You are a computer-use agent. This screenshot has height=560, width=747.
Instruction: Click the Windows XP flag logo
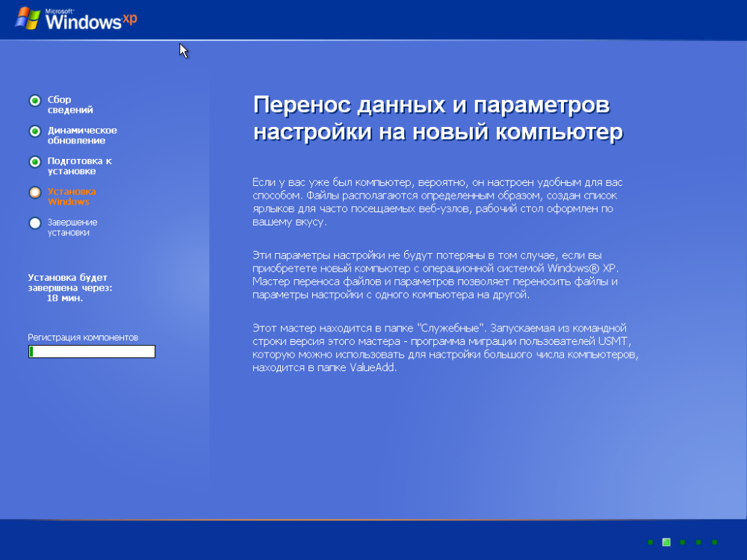click(28, 19)
